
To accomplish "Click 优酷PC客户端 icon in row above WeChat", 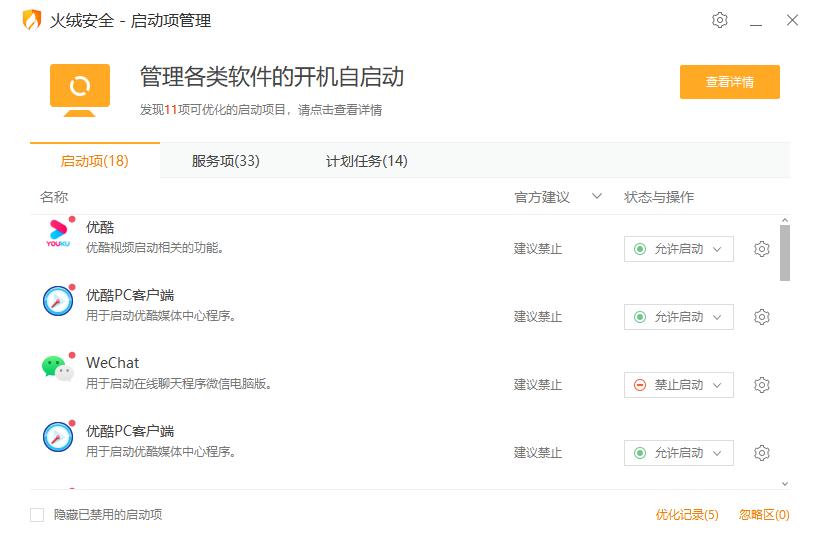I will [58, 301].
